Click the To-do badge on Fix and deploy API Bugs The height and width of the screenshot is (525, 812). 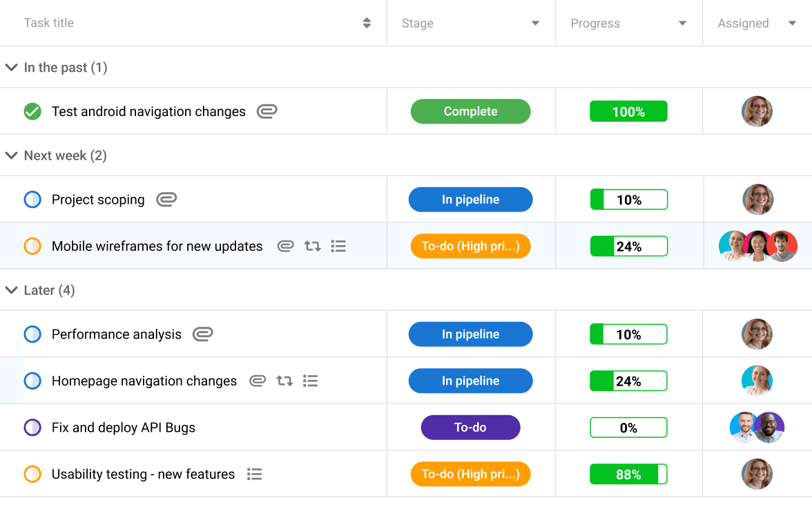(470, 427)
